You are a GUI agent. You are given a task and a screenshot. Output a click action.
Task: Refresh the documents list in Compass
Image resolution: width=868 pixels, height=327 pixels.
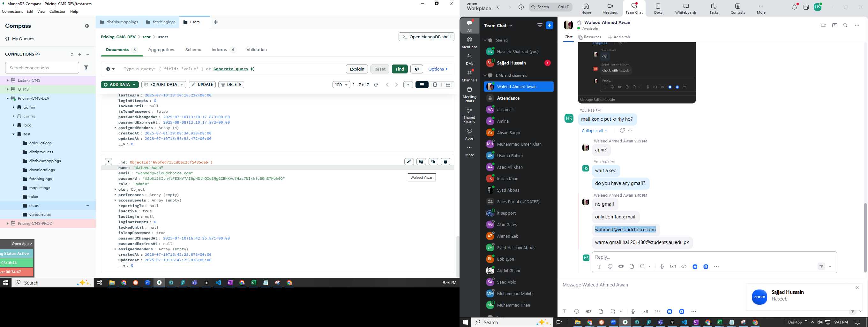click(376, 85)
